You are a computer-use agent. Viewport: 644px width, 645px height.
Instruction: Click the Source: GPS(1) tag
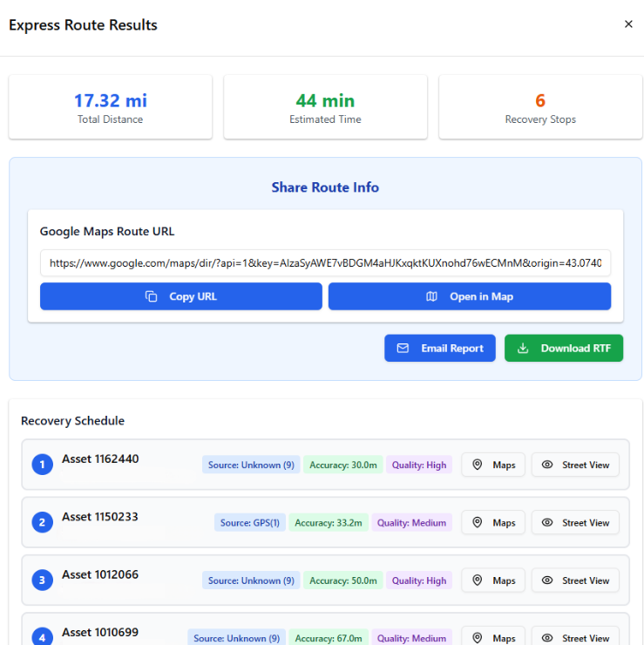[x=250, y=523]
